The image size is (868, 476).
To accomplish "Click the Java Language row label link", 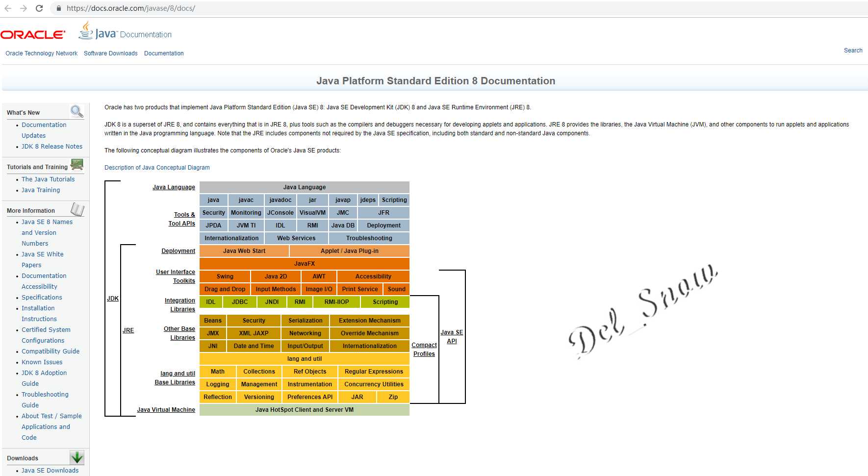I will tap(174, 187).
